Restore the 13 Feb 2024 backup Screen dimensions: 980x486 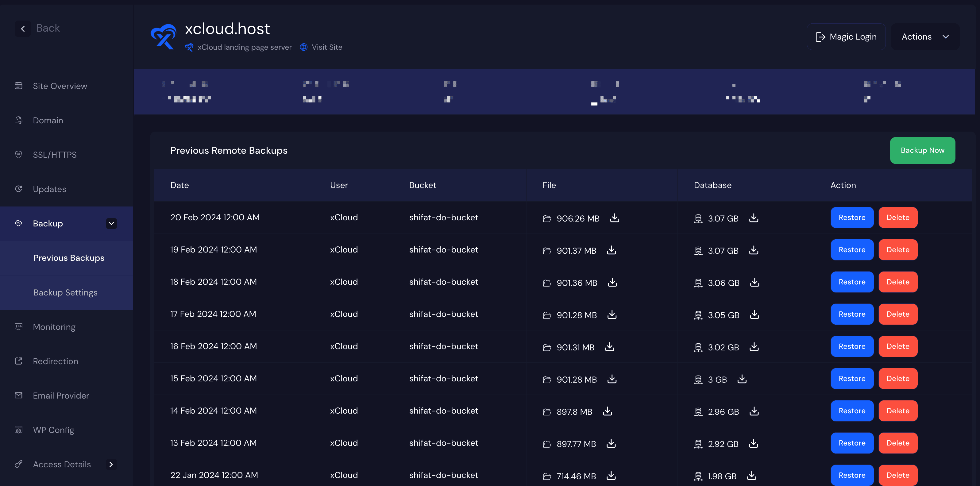[x=852, y=443]
